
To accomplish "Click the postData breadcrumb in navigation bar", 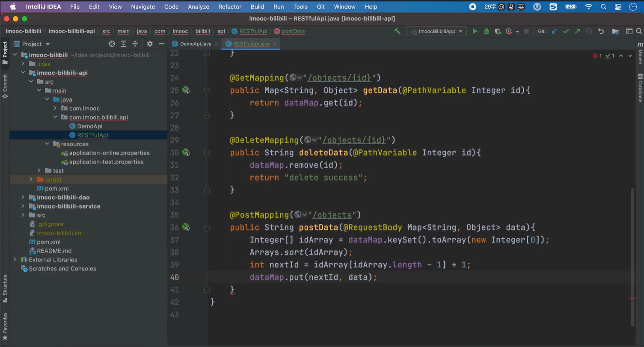I will [293, 31].
